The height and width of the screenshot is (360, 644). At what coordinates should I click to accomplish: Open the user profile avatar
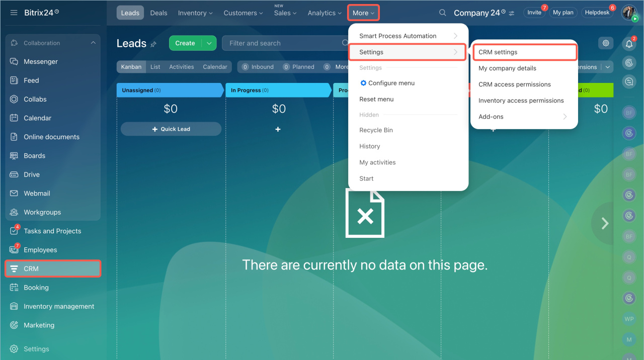point(629,13)
